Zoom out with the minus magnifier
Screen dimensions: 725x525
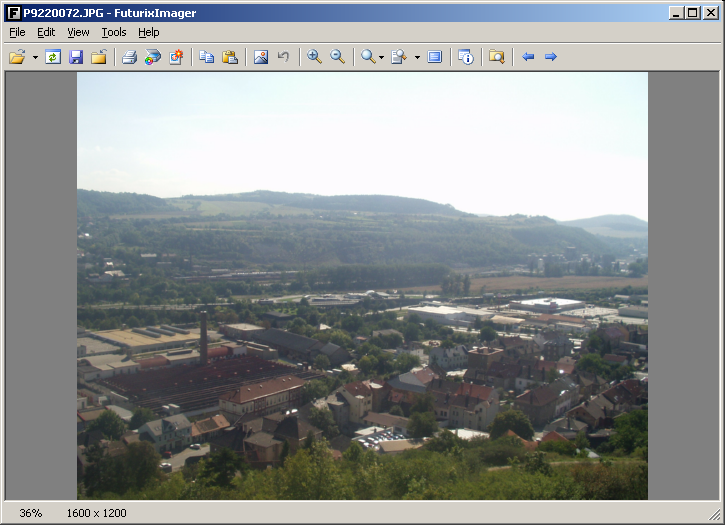[338, 57]
